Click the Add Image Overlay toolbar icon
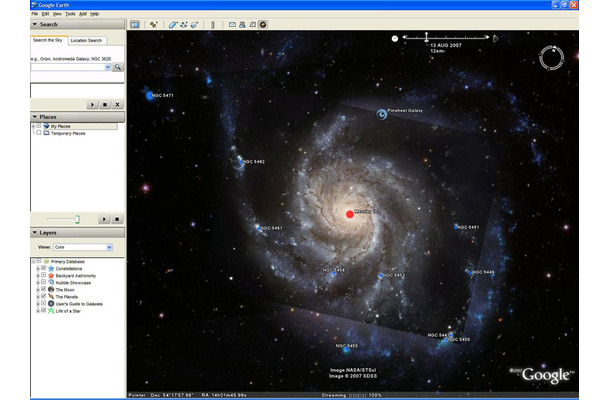This screenshot has height=400, width=610. [x=194, y=25]
